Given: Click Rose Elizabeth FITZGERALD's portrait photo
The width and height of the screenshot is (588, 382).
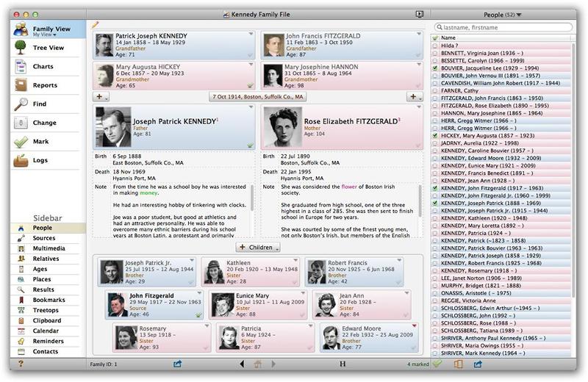Looking at the screenshot, I should pyautogui.click(x=283, y=127).
